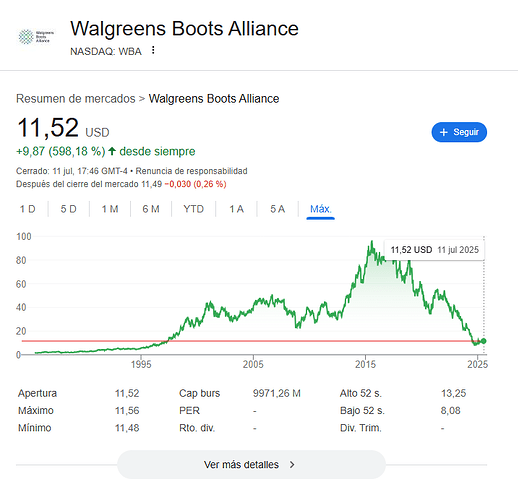Click the 2015 peak on the price chart
Image resolution: width=518 pixels, height=500 pixels.
(x=372, y=242)
